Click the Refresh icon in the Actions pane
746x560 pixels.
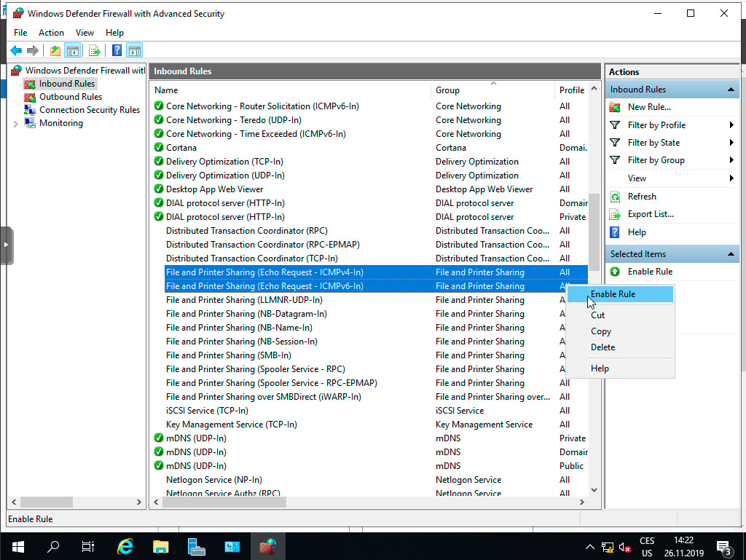pos(614,196)
